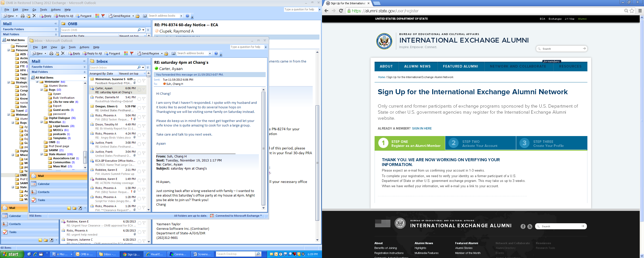The height and width of the screenshot is (258, 644).
Task: Open the File menu in the OMB window
Action: pyautogui.click(x=7, y=10)
